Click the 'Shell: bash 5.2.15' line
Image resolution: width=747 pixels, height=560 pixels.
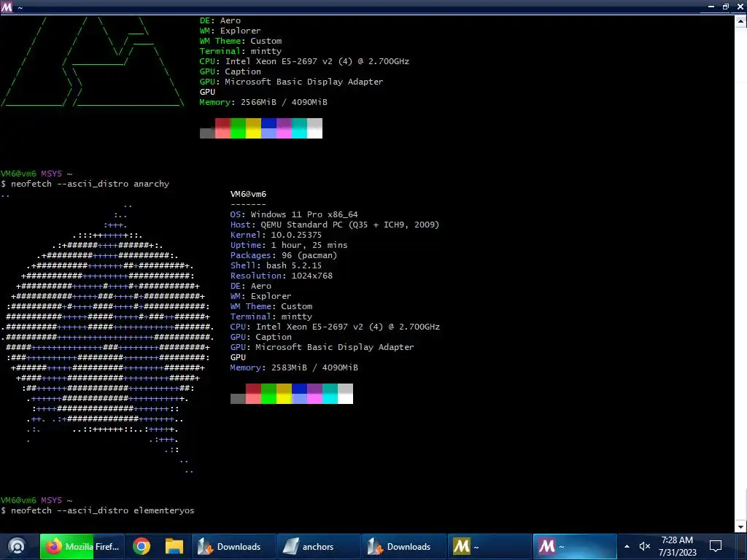click(276, 265)
